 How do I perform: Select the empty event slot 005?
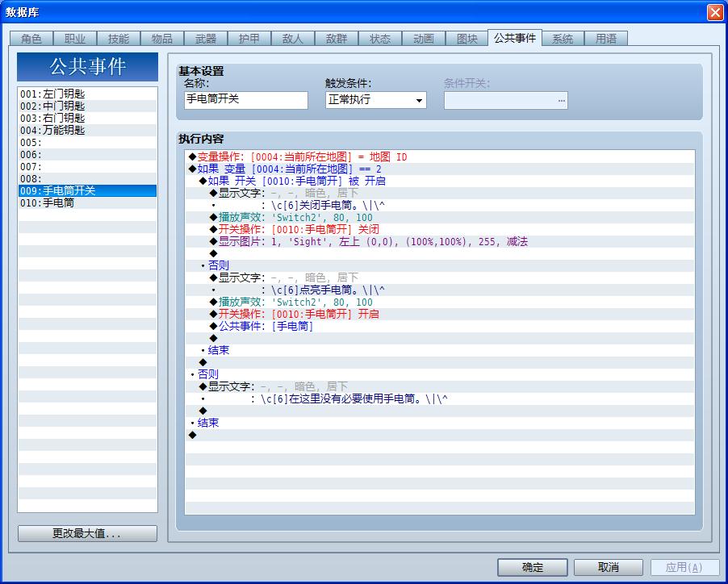(x=87, y=143)
